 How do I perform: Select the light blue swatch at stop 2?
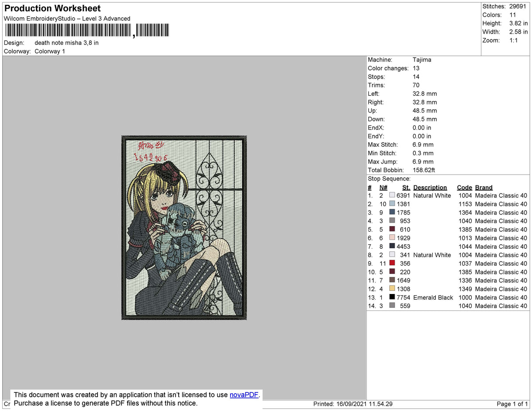click(392, 204)
